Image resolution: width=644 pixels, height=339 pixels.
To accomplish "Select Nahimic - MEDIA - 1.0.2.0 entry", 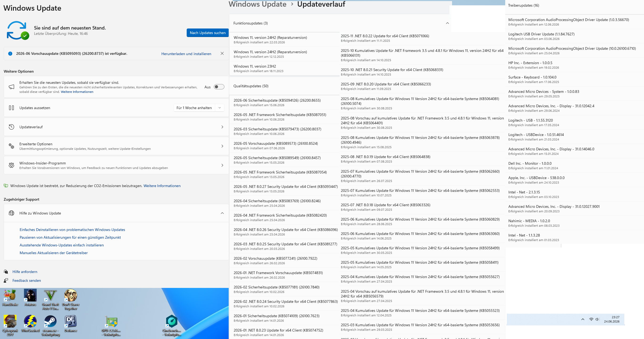I will pos(574,223).
